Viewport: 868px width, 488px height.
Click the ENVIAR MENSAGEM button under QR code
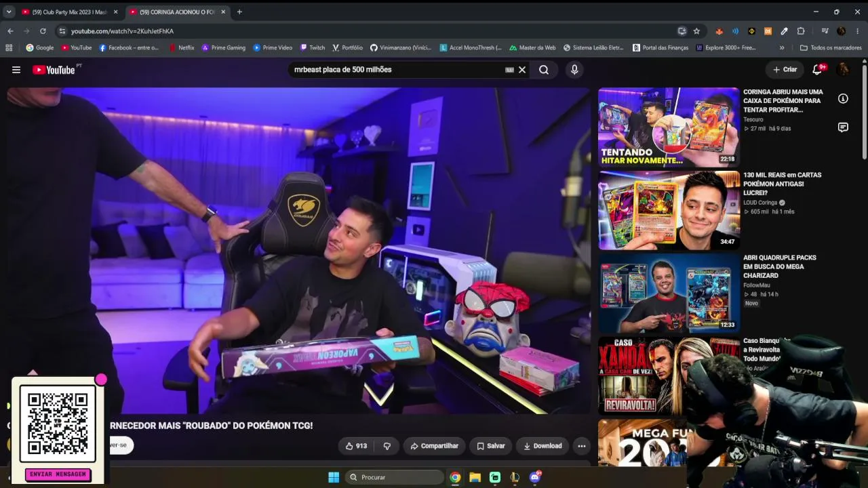[58, 474]
